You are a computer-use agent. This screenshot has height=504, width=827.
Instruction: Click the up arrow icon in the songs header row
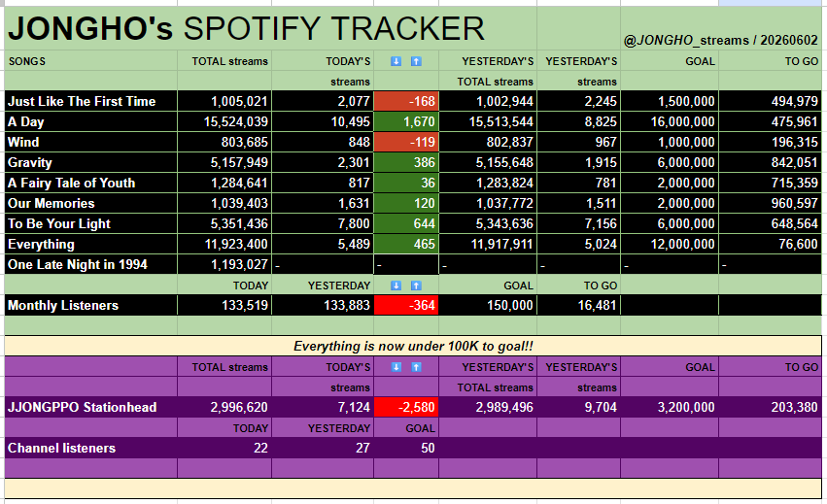click(x=416, y=62)
